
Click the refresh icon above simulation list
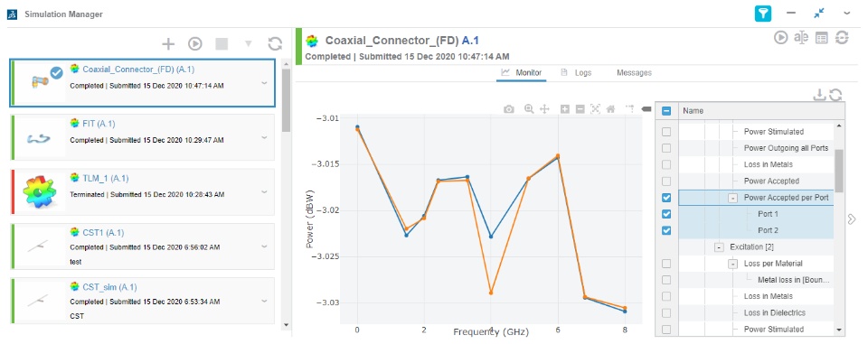[x=275, y=43]
